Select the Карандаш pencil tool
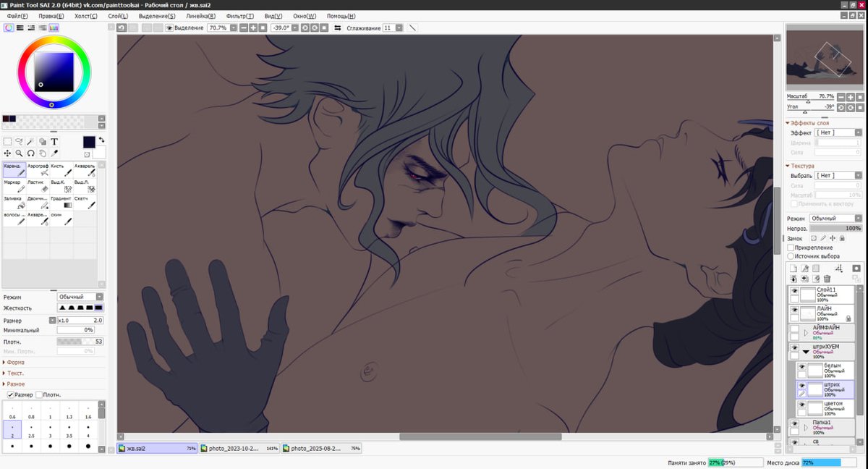 click(14, 169)
